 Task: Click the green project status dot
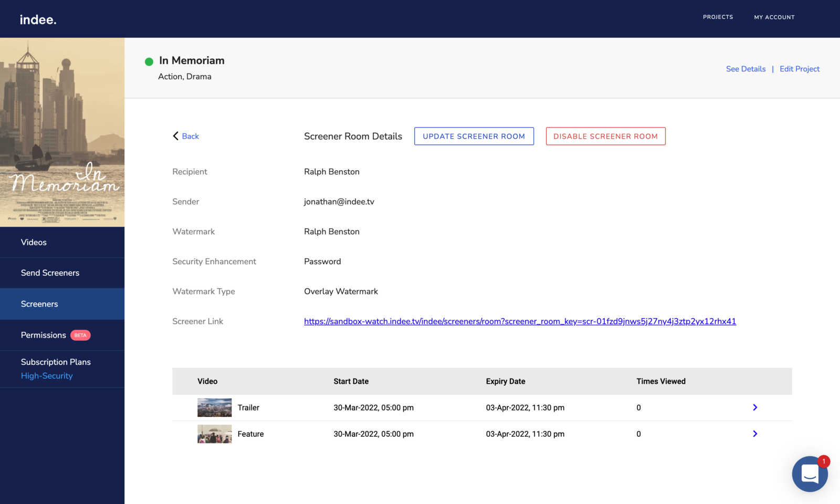coord(149,61)
